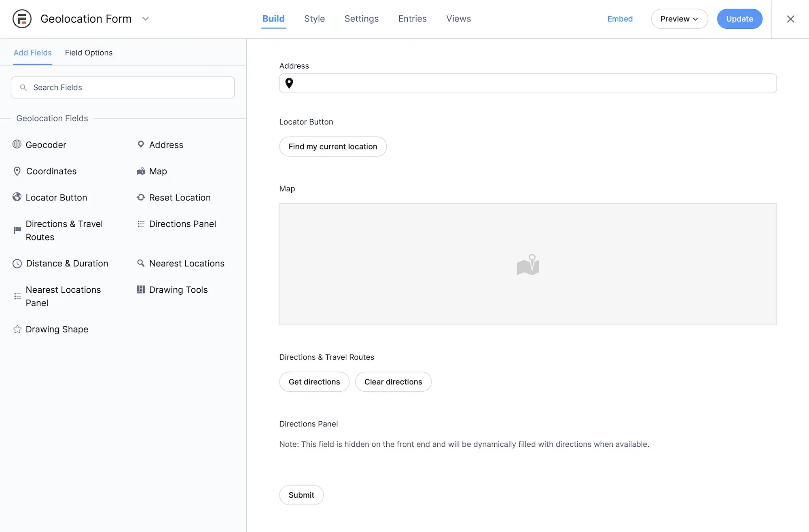The height and width of the screenshot is (532, 809).
Task: Select the Distance & Duration clock icon
Action: (17, 263)
